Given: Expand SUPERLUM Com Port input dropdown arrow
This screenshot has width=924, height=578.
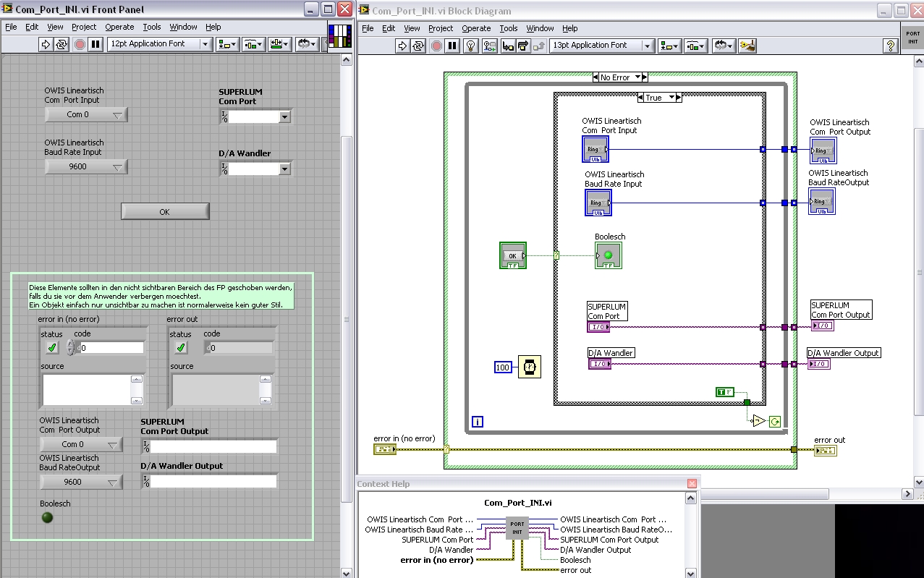Looking at the screenshot, I should [284, 116].
